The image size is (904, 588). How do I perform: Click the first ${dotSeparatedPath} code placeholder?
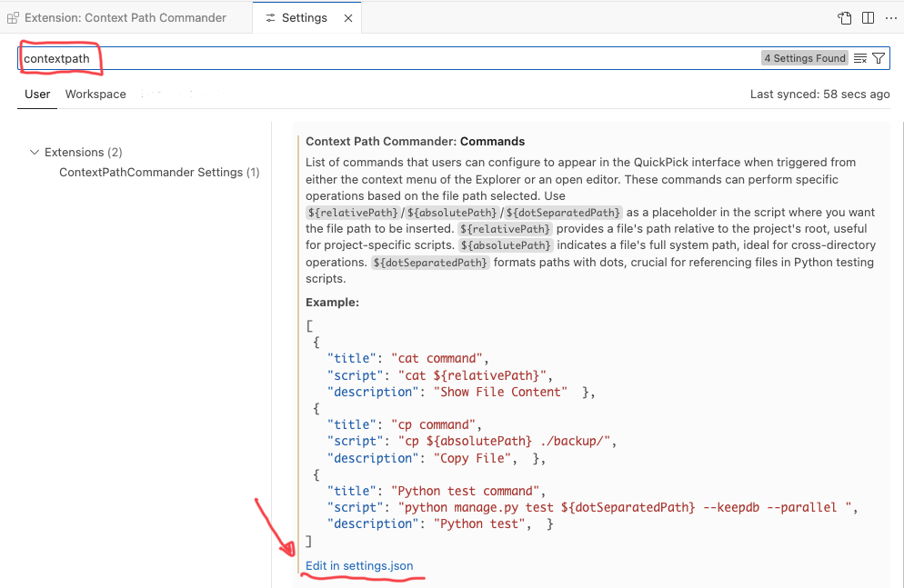coord(563,213)
